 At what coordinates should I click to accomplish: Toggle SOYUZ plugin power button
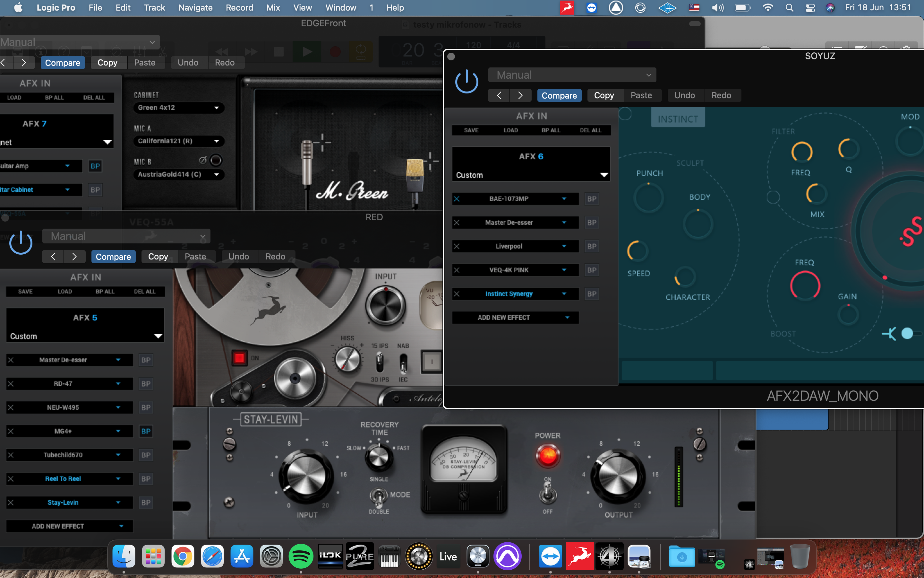(466, 82)
